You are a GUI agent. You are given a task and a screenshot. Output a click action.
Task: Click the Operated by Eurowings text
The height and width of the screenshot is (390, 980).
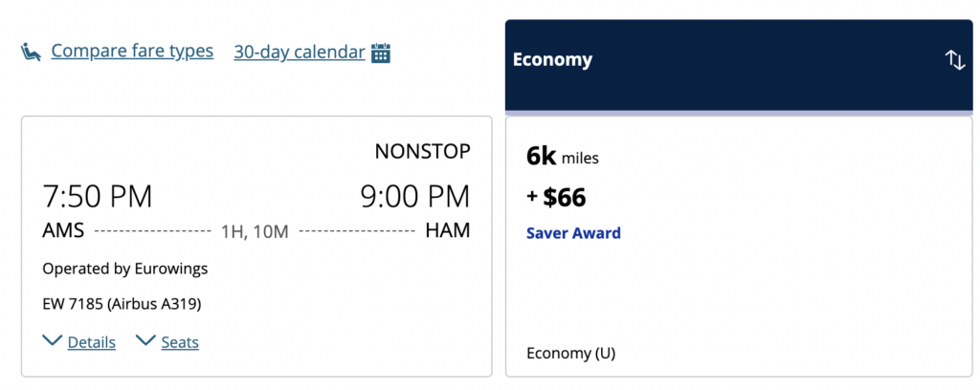125,269
